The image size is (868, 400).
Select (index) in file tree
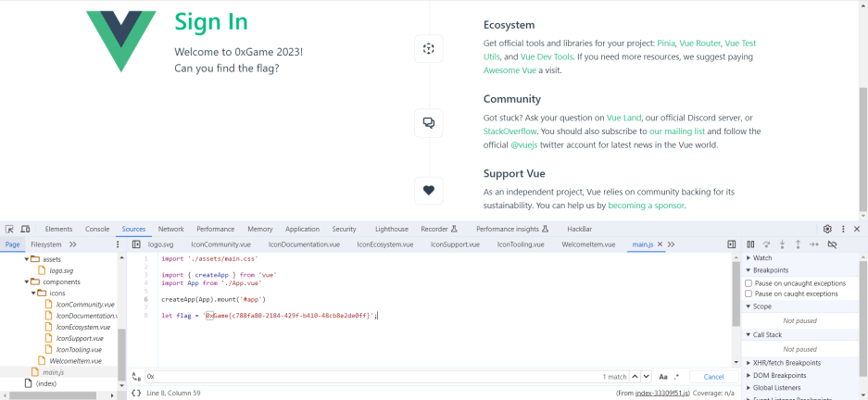[46, 383]
